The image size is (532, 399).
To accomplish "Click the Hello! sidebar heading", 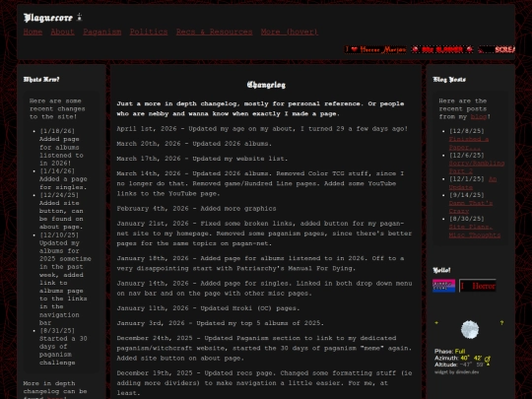I will (x=441, y=270).
